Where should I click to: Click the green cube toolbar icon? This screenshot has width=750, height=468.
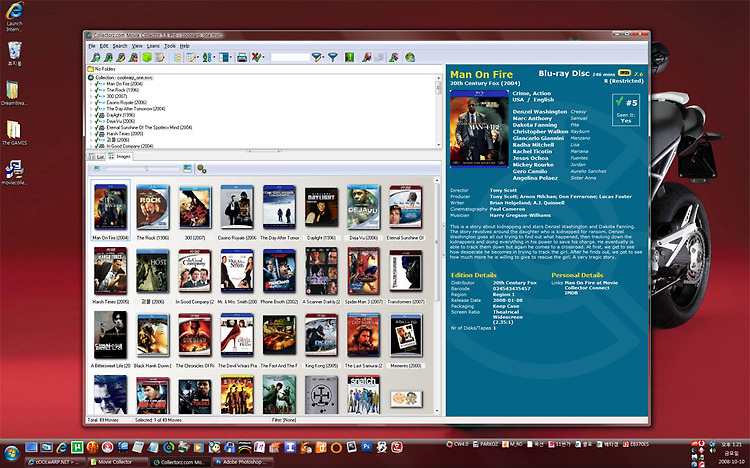147,57
